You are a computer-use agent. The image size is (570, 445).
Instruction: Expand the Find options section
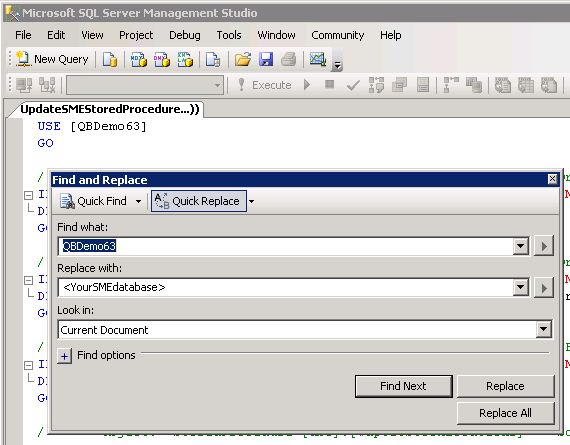64,356
